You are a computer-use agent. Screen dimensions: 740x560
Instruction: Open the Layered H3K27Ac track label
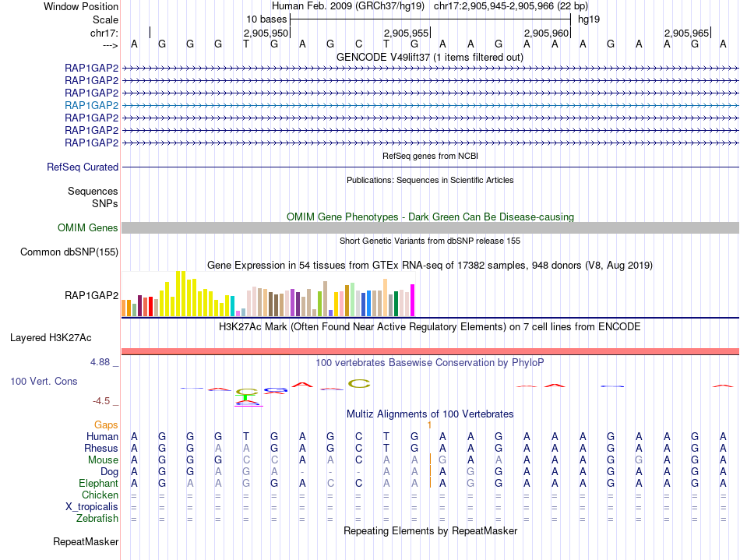pyautogui.click(x=51, y=338)
